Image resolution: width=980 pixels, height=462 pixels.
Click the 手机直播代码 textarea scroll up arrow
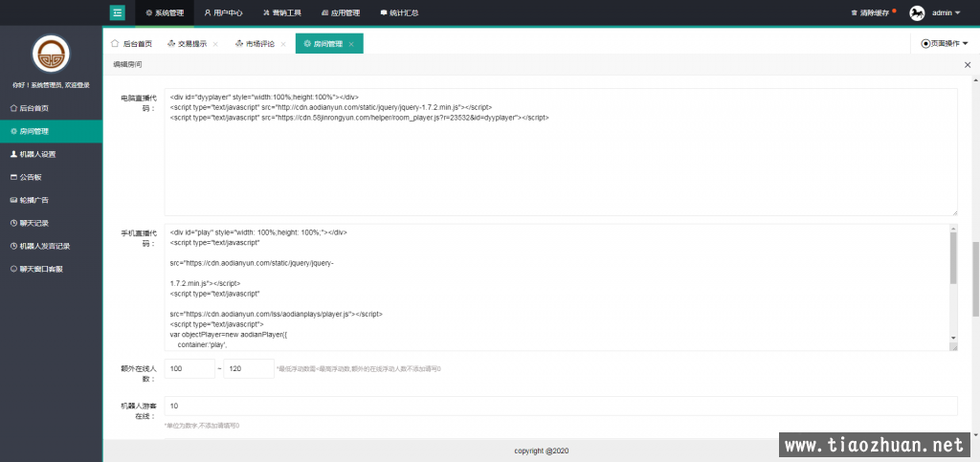point(953,229)
